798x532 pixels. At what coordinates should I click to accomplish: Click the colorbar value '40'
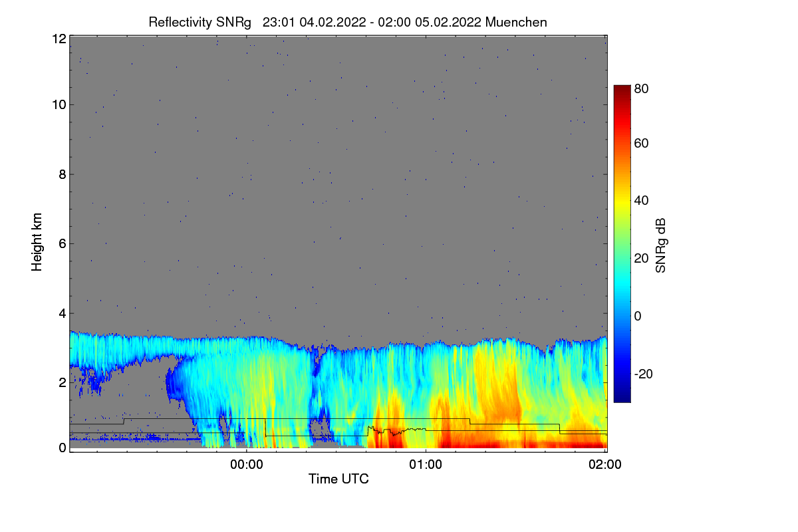coord(642,201)
